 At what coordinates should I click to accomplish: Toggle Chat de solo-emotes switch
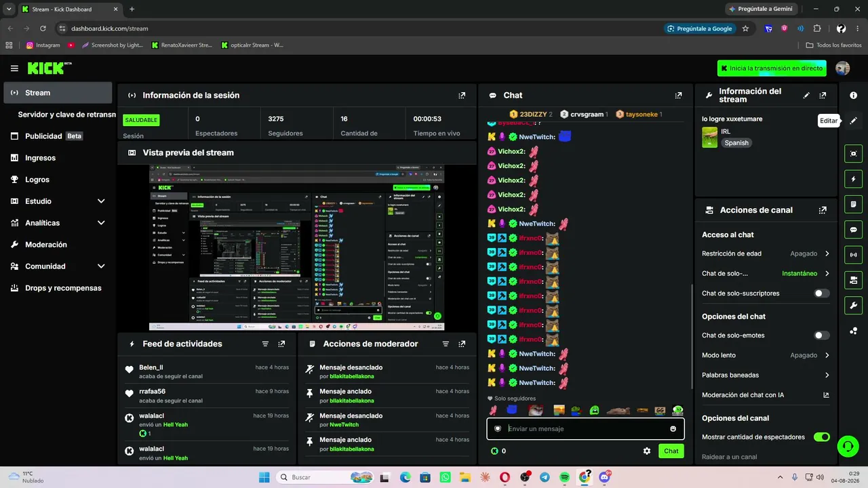pyautogui.click(x=821, y=335)
